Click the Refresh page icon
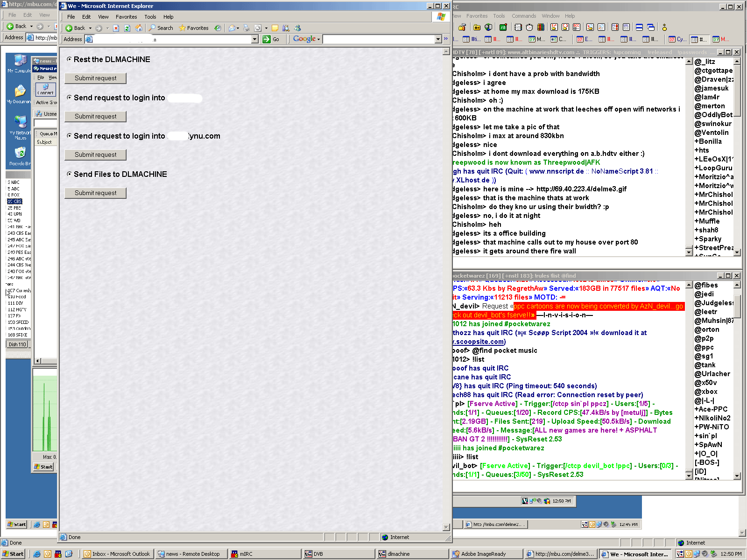The image size is (747, 560). [x=127, y=28]
